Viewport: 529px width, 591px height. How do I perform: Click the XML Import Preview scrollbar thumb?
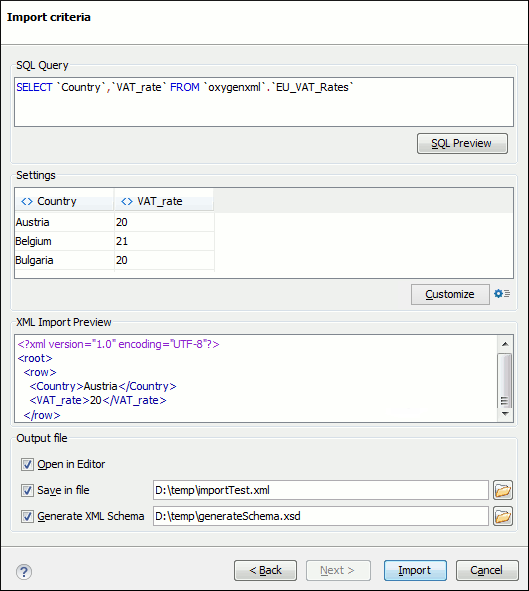505,380
